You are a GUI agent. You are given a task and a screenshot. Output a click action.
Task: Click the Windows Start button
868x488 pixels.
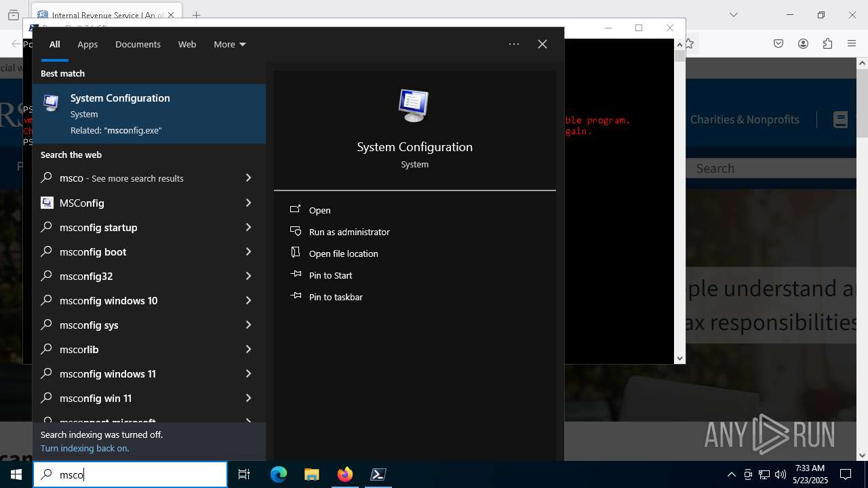(16, 474)
